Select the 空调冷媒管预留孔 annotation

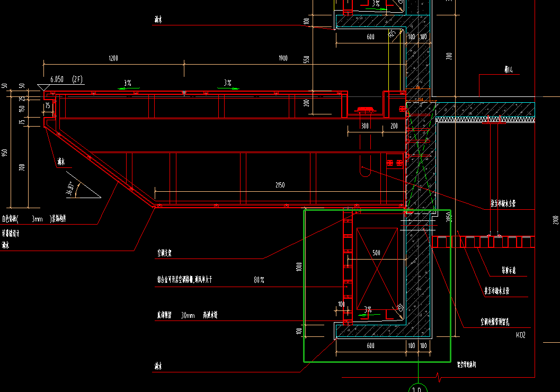click(495, 322)
